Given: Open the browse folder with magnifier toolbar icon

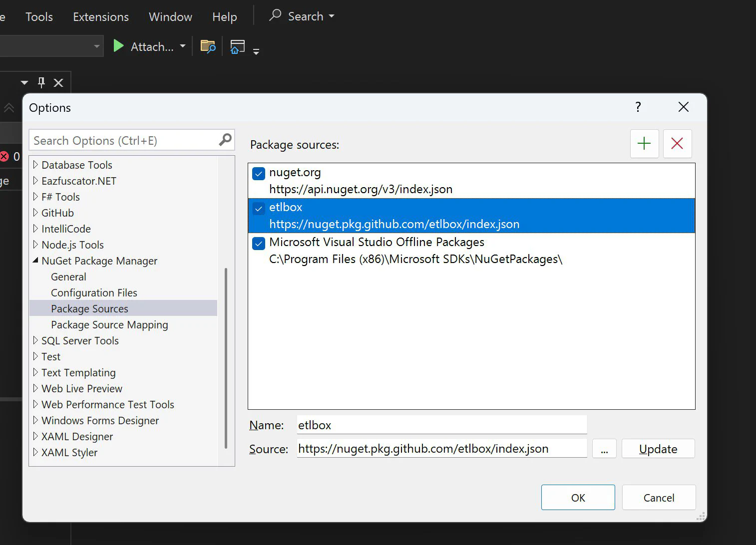Looking at the screenshot, I should [x=208, y=46].
